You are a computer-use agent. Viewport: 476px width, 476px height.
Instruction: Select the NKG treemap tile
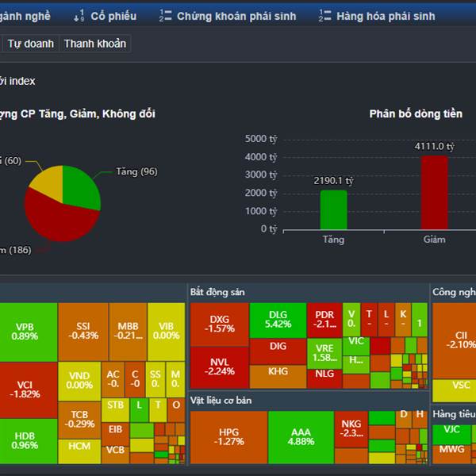(351, 429)
